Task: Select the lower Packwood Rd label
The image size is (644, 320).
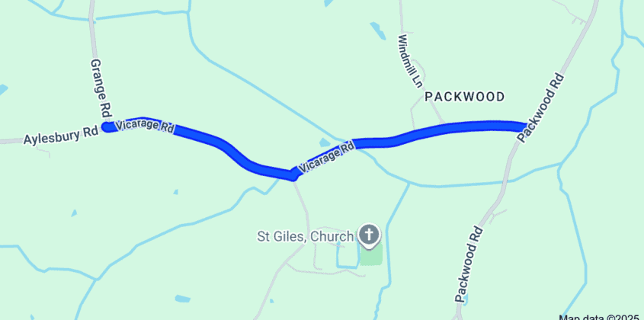Action: [x=469, y=264]
